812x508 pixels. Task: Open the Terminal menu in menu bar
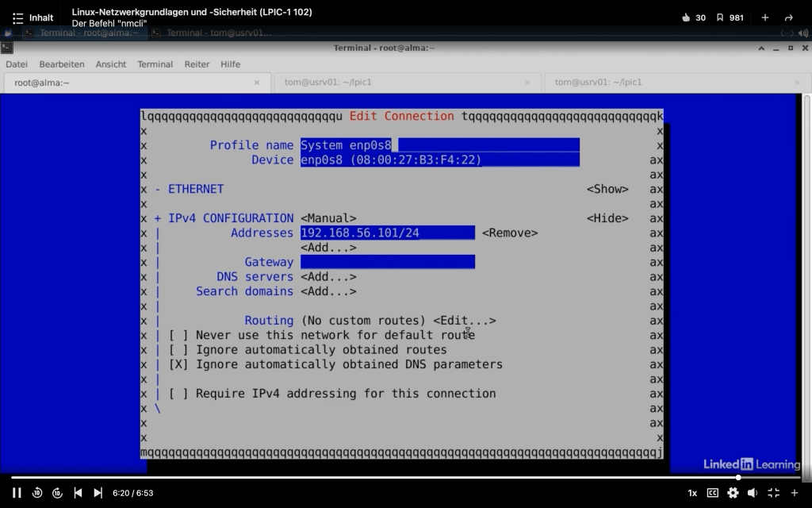pyautogui.click(x=155, y=64)
